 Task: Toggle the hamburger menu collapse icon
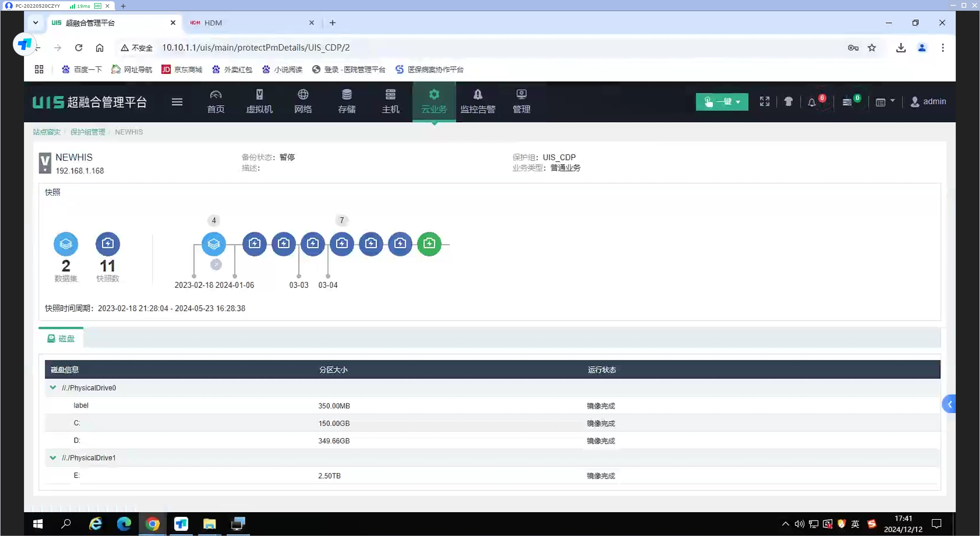pyautogui.click(x=177, y=102)
